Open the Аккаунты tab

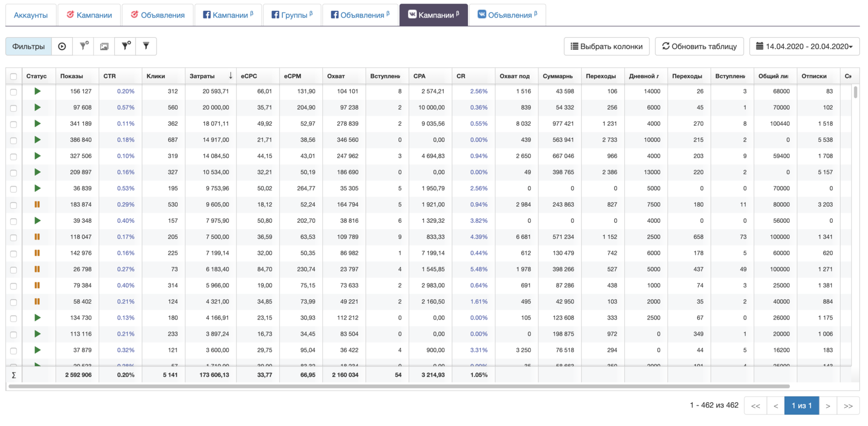pos(31,15)
